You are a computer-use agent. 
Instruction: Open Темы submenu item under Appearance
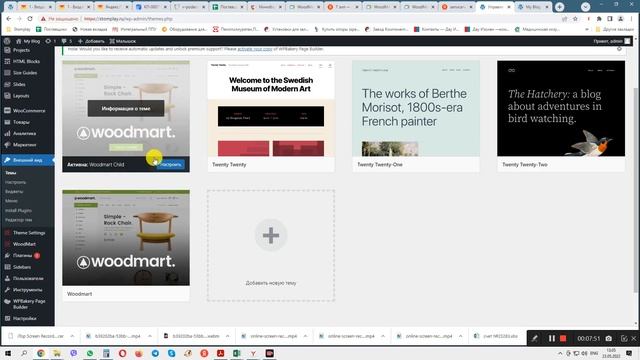pyautogui.click(x=11, y=173)
